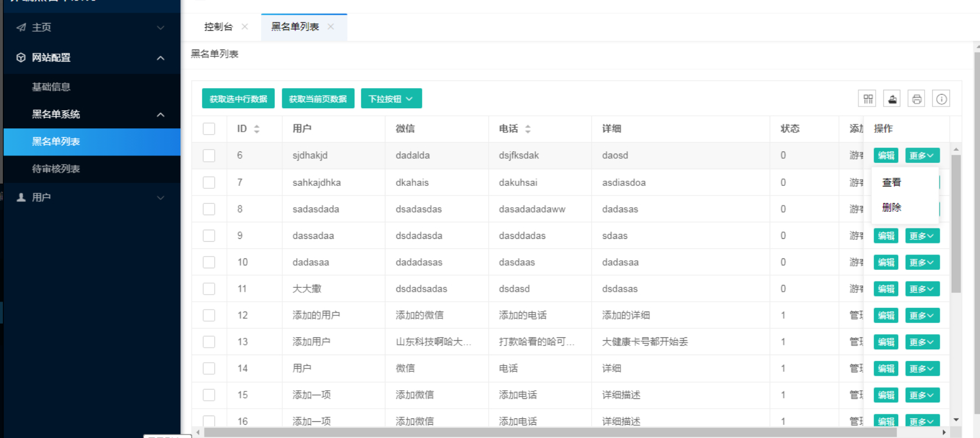
Task: Open 更多 dropdown for row 11
Action: click(922, 289)
